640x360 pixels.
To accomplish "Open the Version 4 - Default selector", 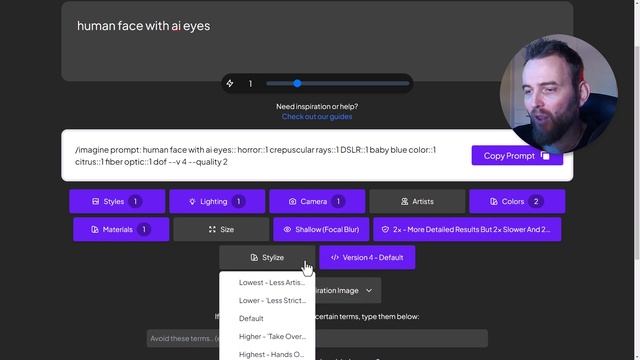I will point(367,258).
